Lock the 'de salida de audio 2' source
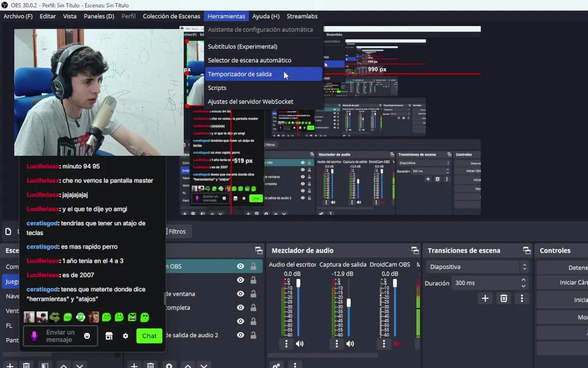Viewport: 588px width, 368px height. pos(254,335)
